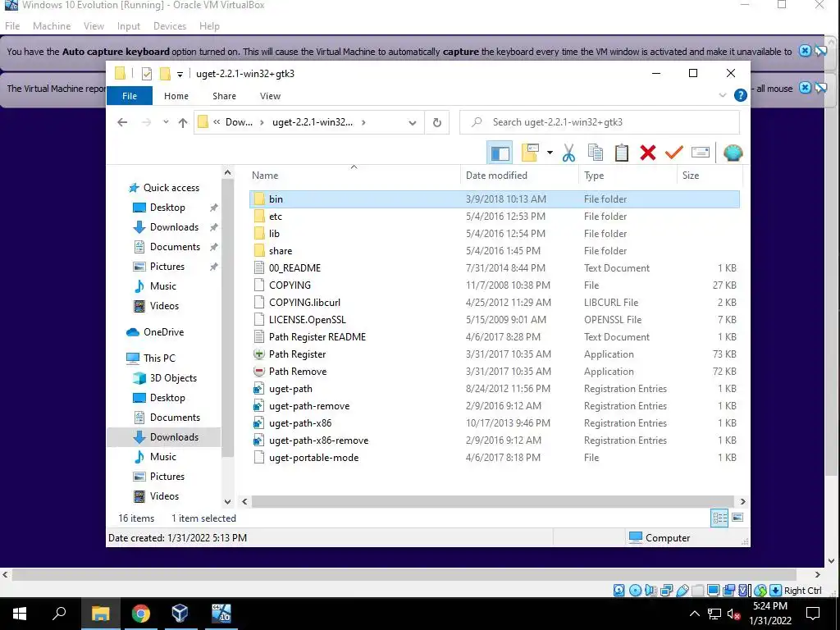Open the dropdown arrow beside folder options icon
Viewport: 840px width, 630px height.
click(x=550, y=153)
